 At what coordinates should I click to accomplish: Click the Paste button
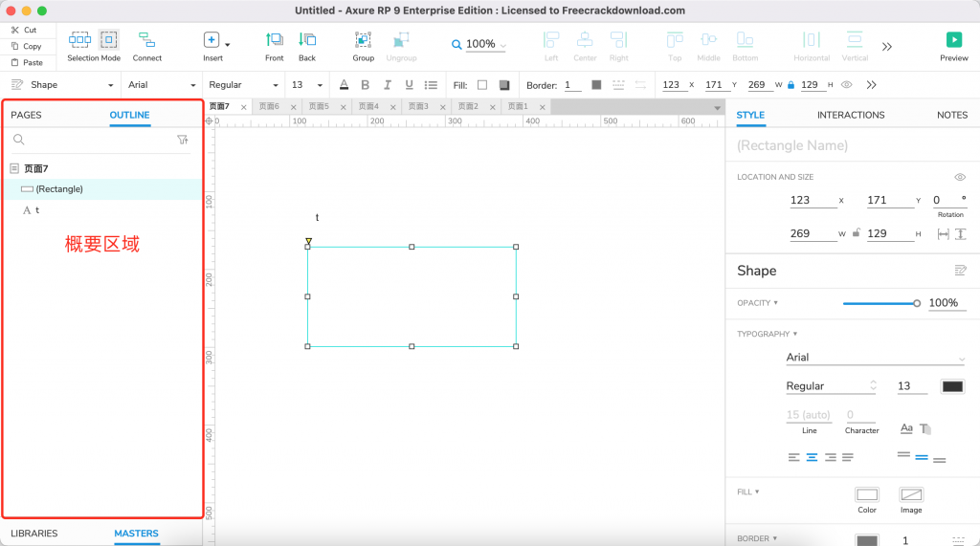tap(26, 62)
